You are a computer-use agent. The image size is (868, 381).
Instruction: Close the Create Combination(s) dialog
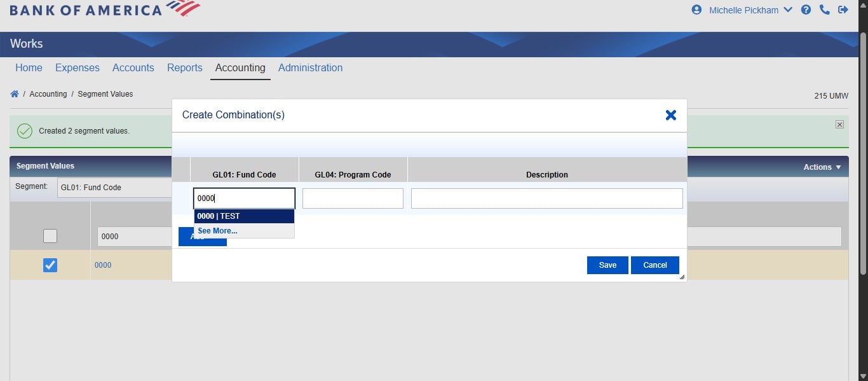[x=670, y=115]
